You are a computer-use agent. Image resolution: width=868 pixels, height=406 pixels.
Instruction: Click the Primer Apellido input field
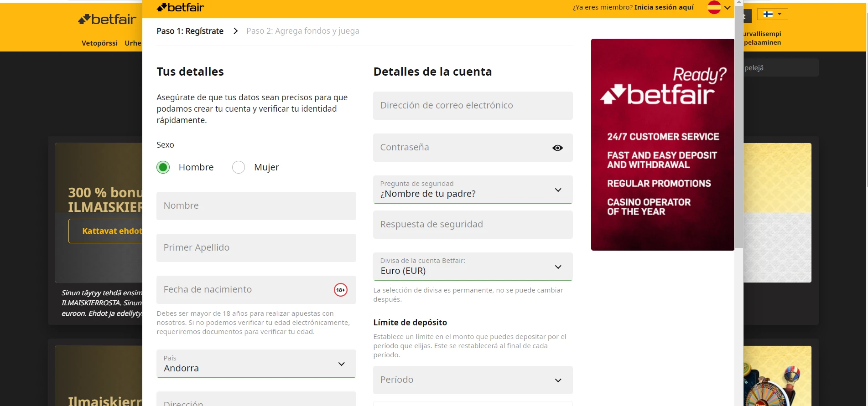coord(256,248)
